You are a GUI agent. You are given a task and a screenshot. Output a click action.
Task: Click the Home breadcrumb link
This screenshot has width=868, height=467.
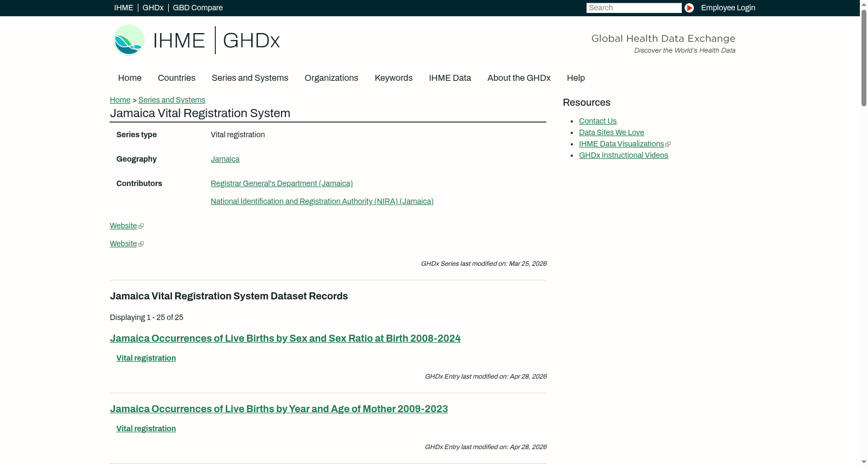click(120, 100)
